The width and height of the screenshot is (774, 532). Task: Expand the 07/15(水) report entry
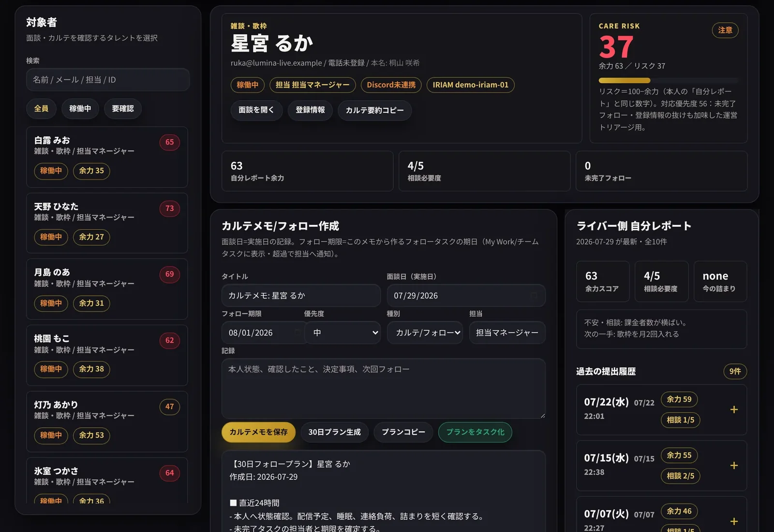pos(733,466)
